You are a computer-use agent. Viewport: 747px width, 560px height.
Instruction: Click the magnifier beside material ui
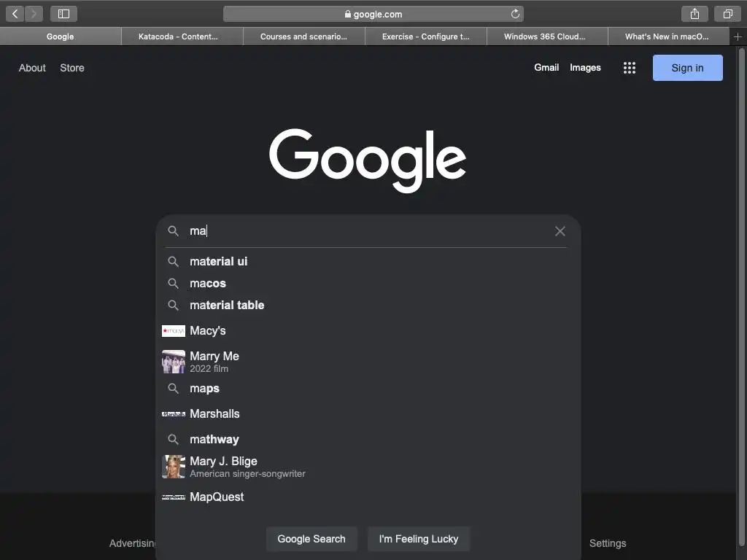point(174,262)
